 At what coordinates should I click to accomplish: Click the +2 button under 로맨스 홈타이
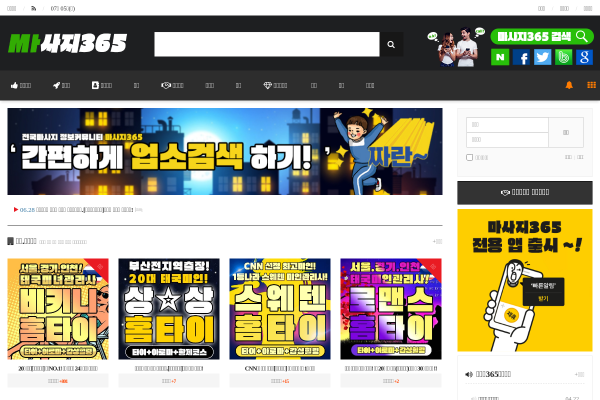click(391, 381)
